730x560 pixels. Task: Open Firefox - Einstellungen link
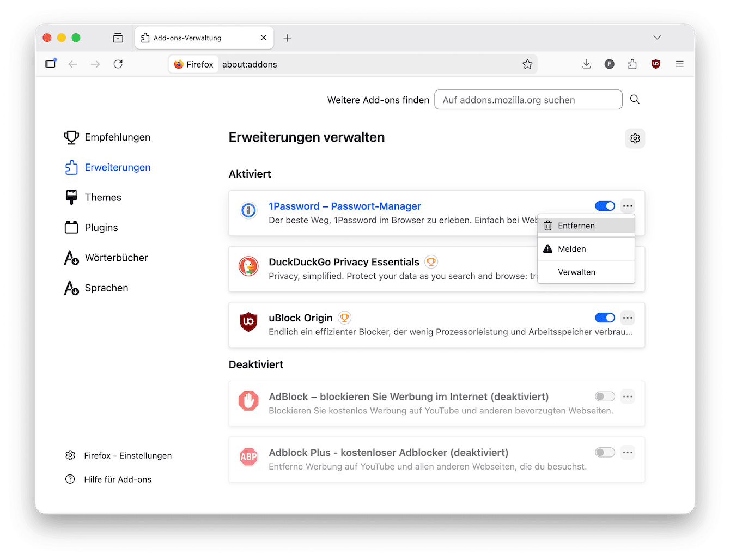[127, 455]
